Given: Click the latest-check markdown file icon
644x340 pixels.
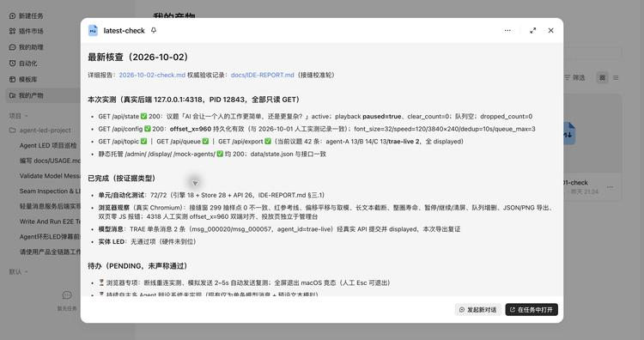Looking at the screenshot, I should click(94, 30).
